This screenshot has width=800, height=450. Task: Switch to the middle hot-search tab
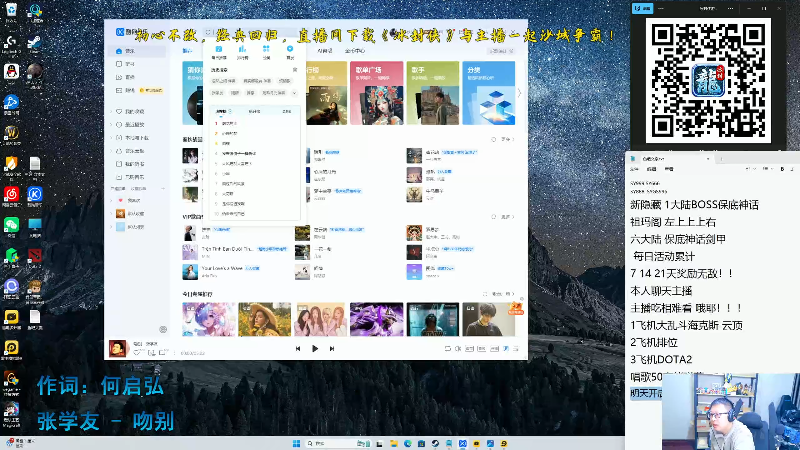[x=254, y=111]
